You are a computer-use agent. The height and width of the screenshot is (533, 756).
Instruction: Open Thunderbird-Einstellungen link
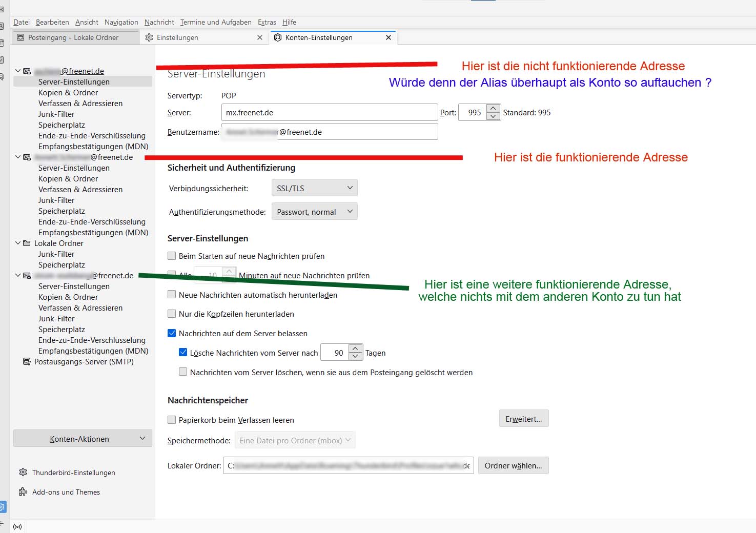(74, 473)
